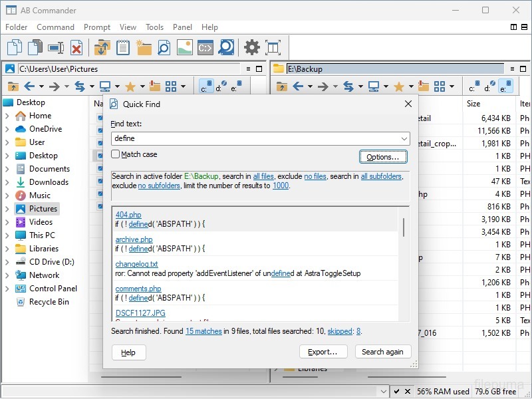The height and width of the screenshot is (399, 532).
Task: Click the image viewer icon
Action: pyautogui.click(x=185, y=47)
